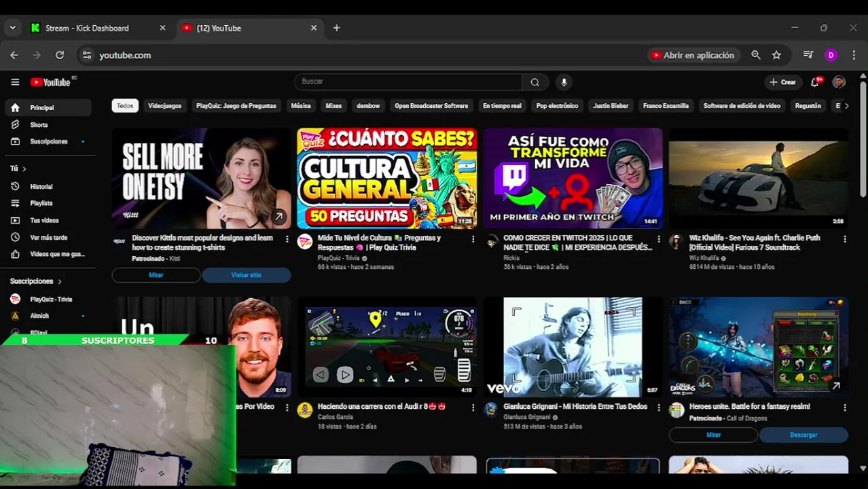The height and width of the screenshot is (489, 868).
Task: Go back with browser back arrow
Action: pyautogui.click(x=14, y=55)
